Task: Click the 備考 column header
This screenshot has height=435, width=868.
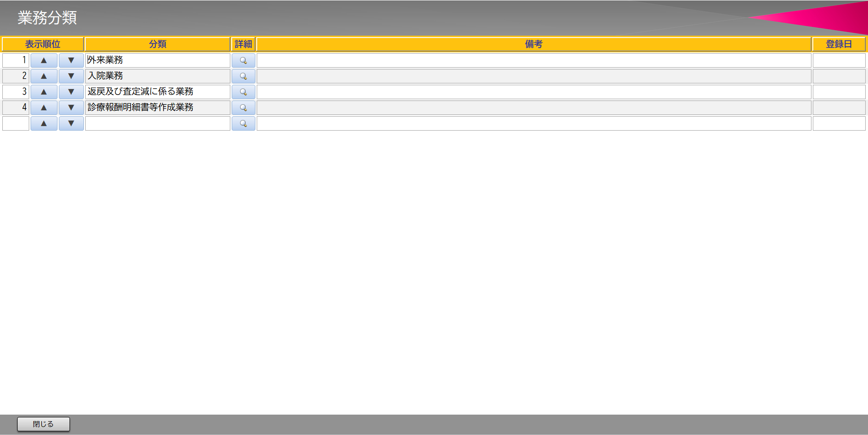Action: tap(534, 44)
